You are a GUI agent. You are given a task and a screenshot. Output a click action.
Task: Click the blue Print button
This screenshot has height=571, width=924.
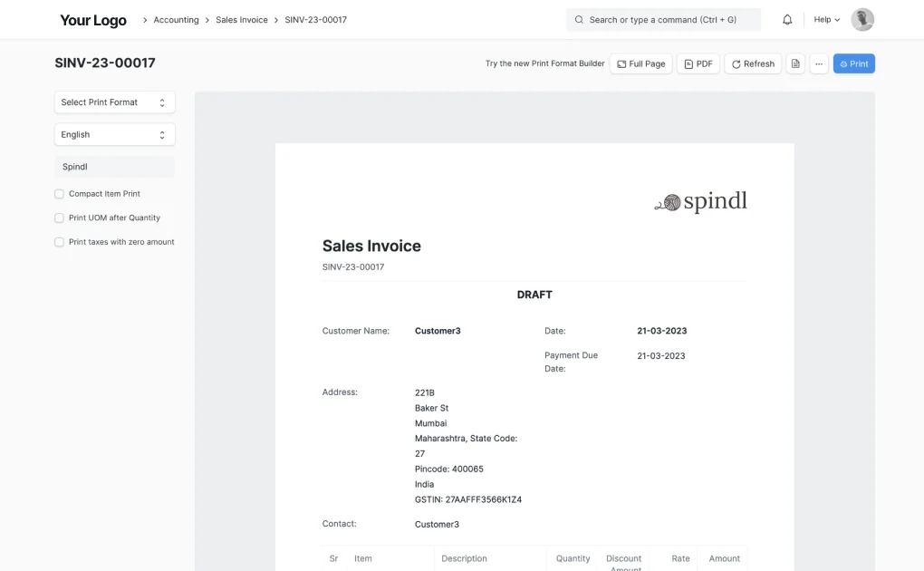point(852,63)
